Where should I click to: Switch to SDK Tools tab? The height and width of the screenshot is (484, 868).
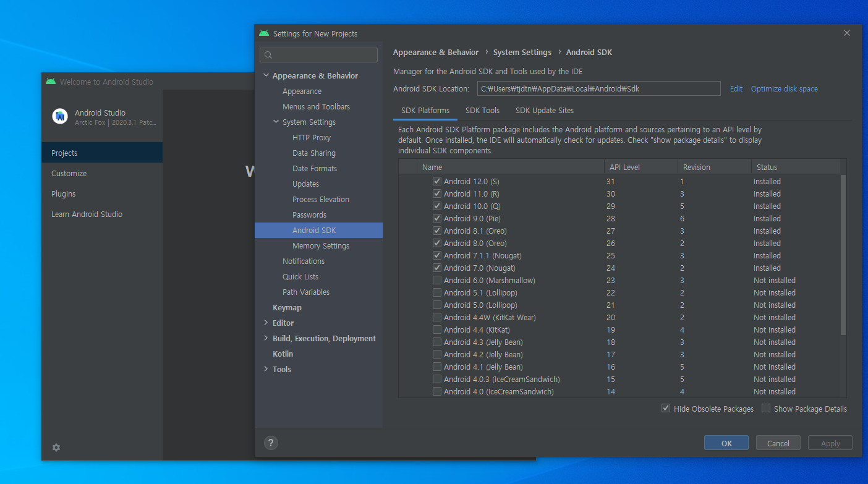pos(482,111)
